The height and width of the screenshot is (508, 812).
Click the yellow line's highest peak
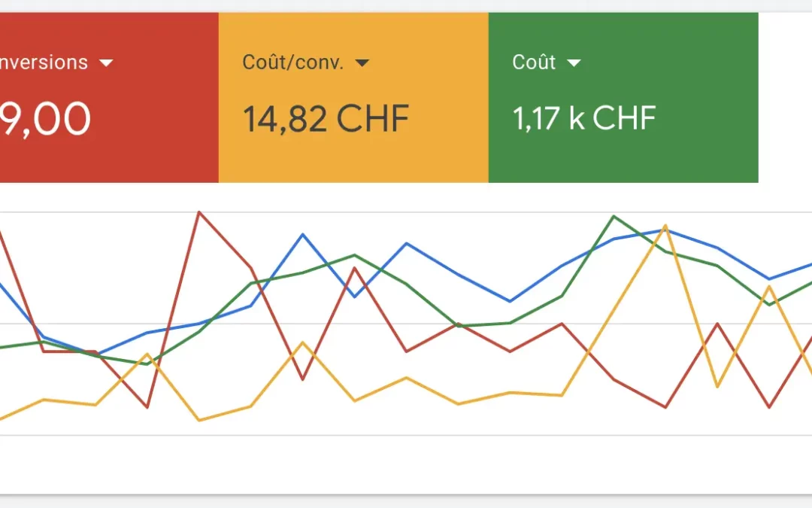[665, 226]
